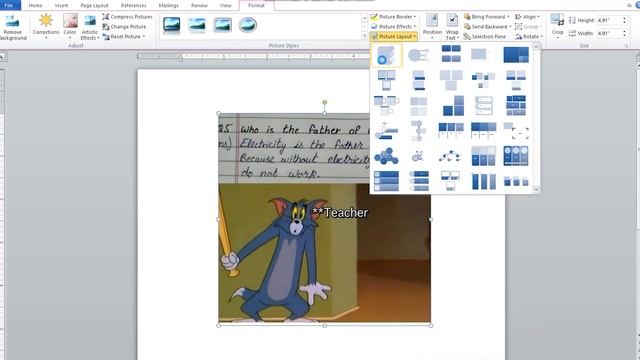Switch to the Page Layout tab

tap(94, 5)
